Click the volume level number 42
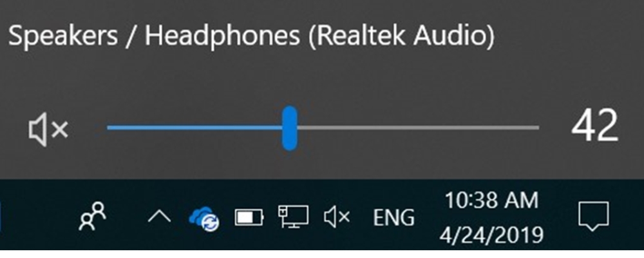 pyautogui.click(x=594, y=126)
